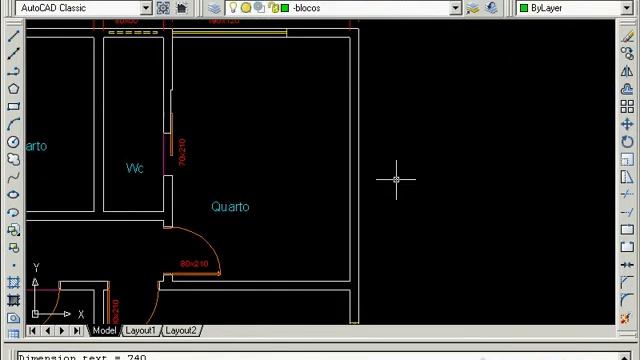The height and width of the screenshot is (360, 640).
Task: Select the Table tool
Action: click(13, 334)
